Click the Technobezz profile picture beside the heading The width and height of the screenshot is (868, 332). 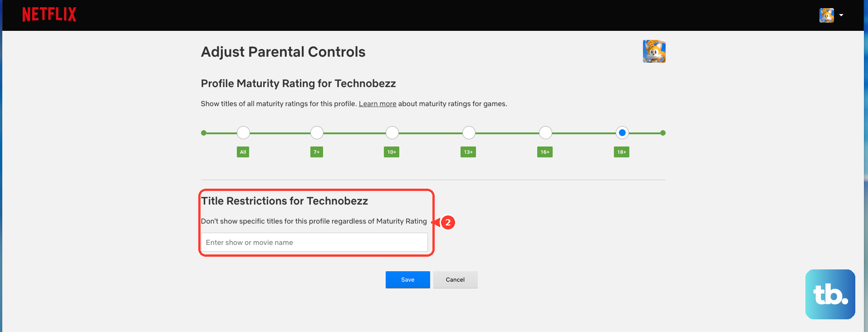[654, 51]
